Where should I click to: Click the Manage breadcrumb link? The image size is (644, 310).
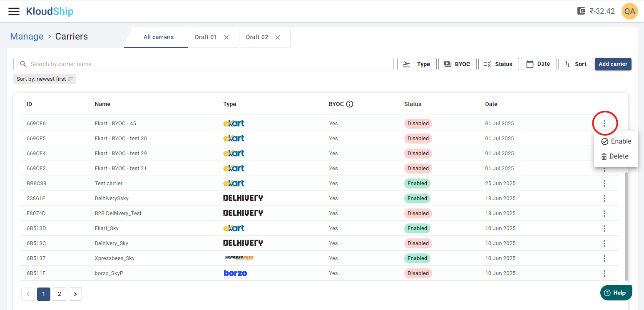(27, 37)
